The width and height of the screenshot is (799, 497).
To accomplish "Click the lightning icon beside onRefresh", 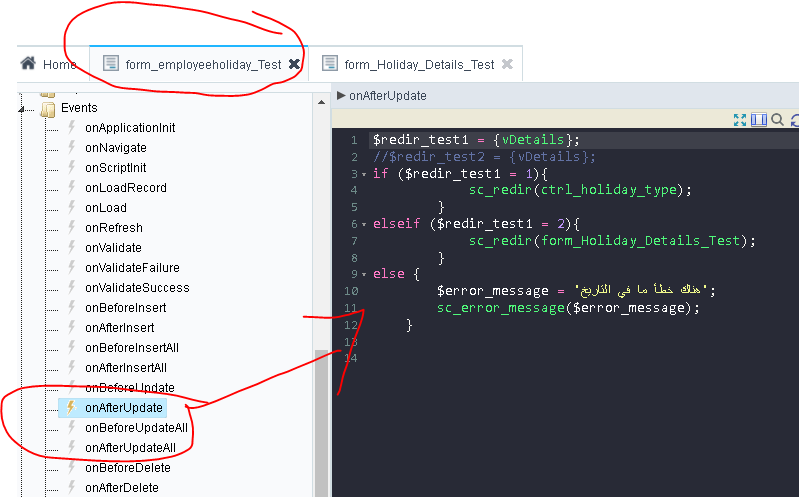I will [72, 227].
